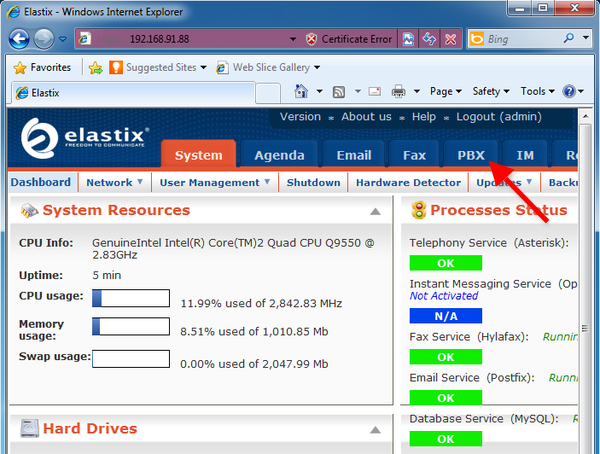The image size is (600, 454).
Task: Open the address bar history dropdown
Action: click(x=293, y=39)
